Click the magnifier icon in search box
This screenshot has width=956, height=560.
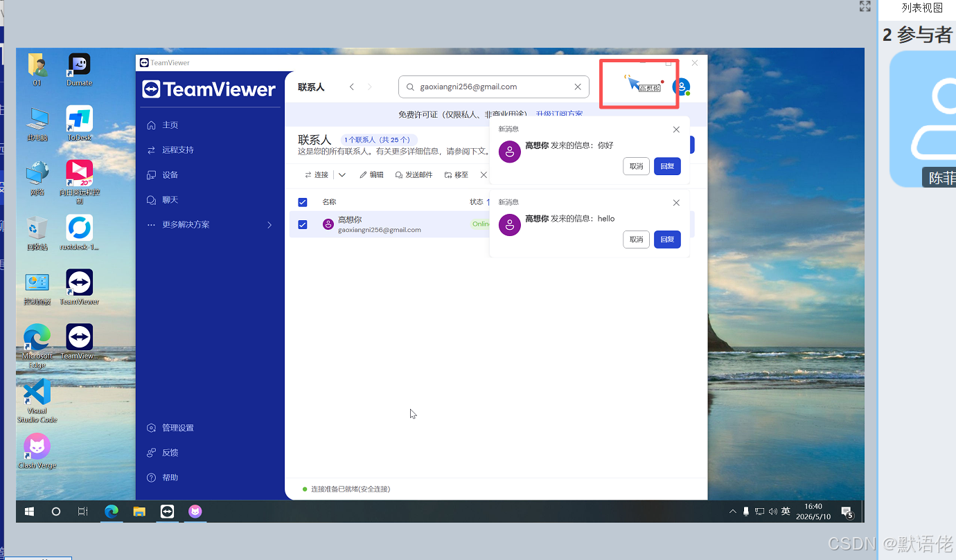click(x=411, y=87)
